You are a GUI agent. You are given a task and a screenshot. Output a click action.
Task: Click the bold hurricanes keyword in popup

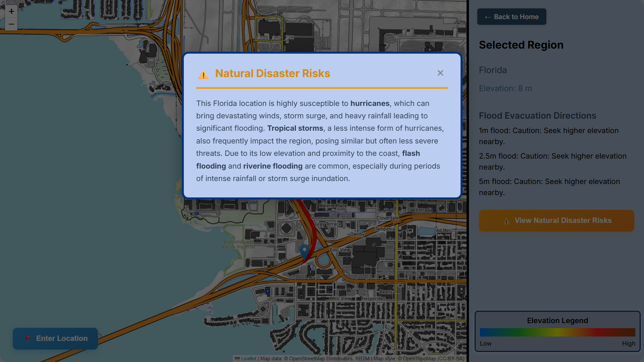tap(370, 104)
